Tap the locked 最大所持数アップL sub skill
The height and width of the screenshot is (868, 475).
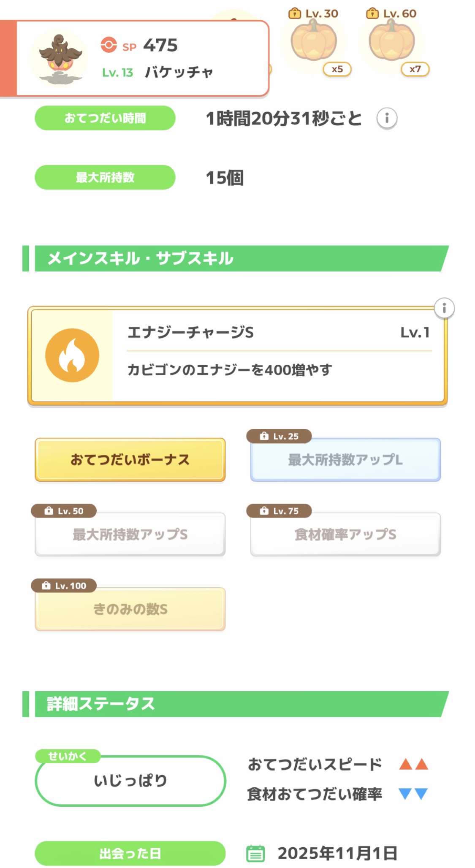(345, 459)
